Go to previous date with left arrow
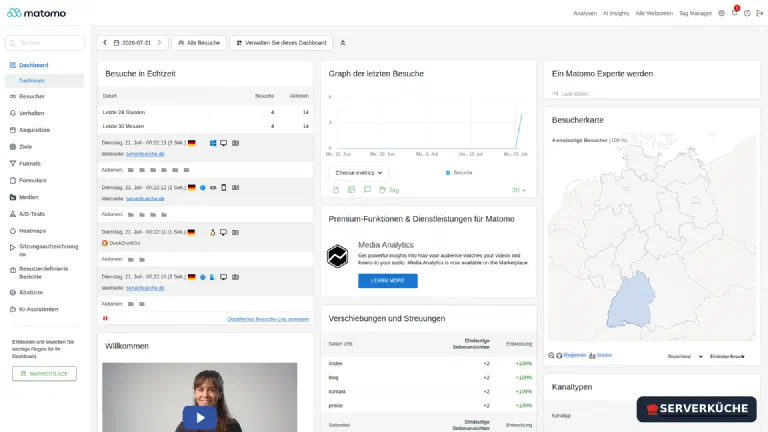The image size is (768, 432). pyautogui.click(x=105, y=43)
